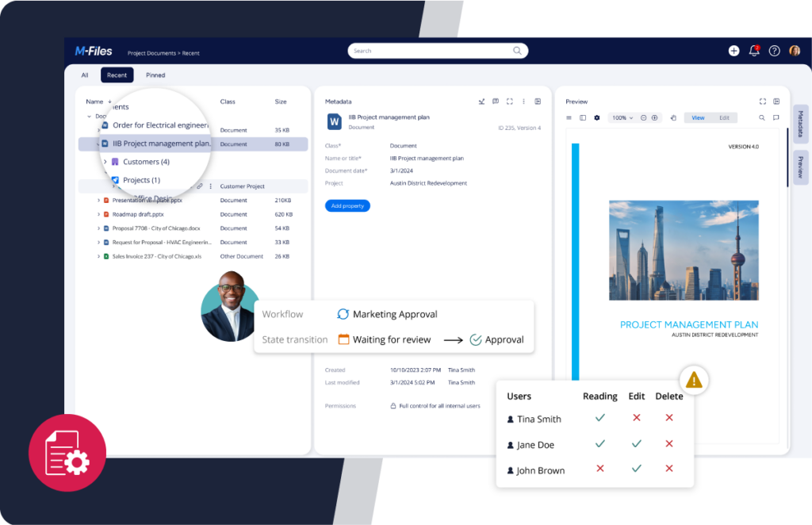Open the help question mark icon
Image resolution: width=812 pixels, height=525 pixels.
775,51
